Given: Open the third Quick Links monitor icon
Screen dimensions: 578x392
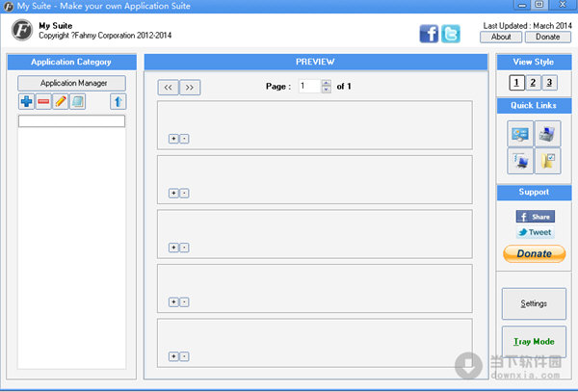Looking at the screenshot, I should [x=520, y=161].
